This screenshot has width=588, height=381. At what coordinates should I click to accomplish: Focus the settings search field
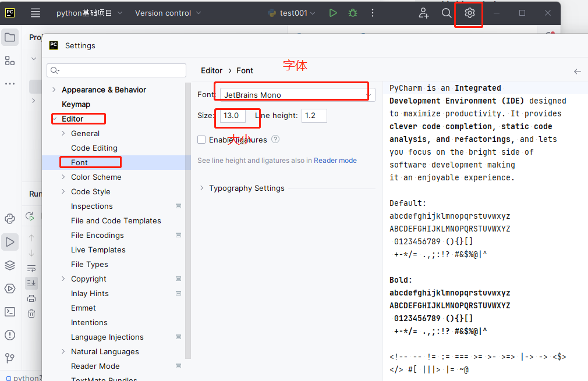[116, 70]
